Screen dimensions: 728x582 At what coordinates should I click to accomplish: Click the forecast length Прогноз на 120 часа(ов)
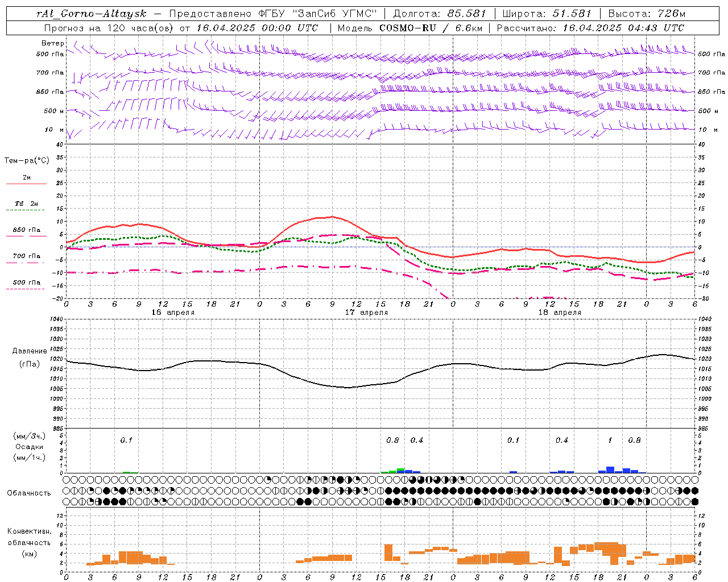click(x=109, y=28)
